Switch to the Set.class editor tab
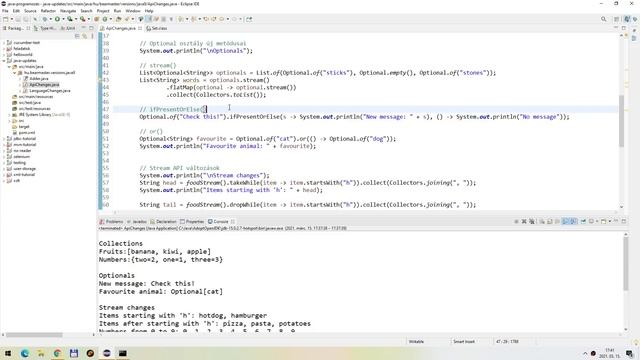The image size is (640, 360). (157, 28)
